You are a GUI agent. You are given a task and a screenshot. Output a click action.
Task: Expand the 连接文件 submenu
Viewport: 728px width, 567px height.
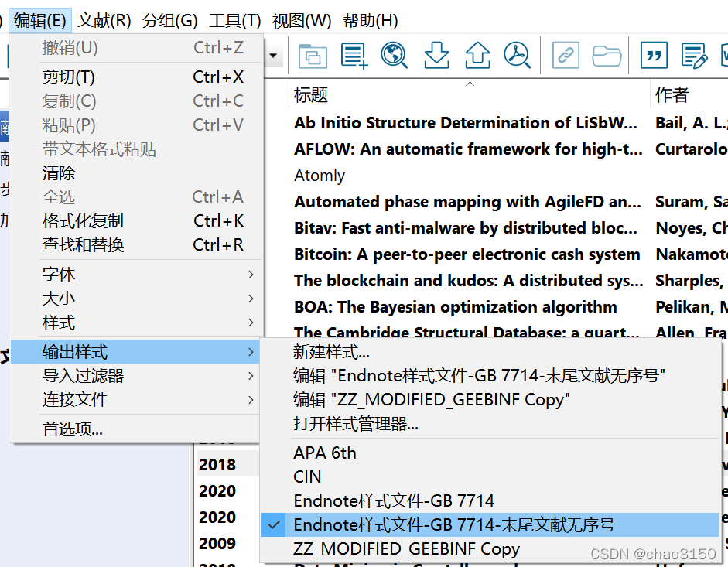(x=136, y=399)
